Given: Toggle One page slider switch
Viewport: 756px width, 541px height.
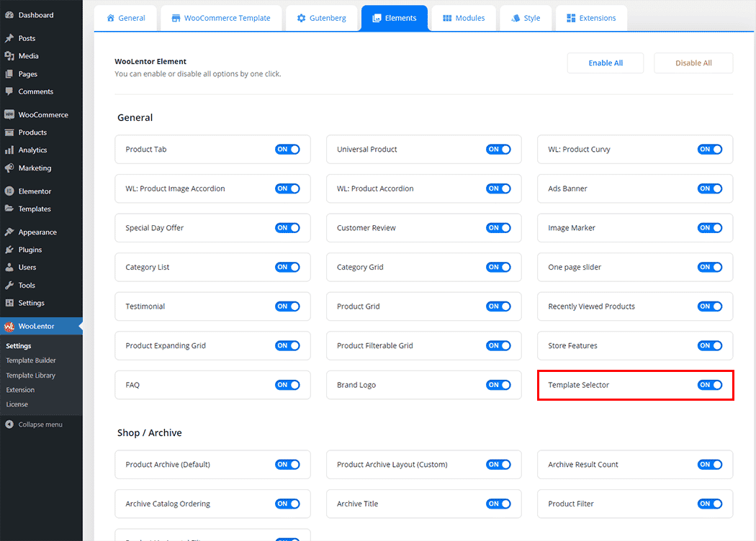Looking at the screenshot, I should pos(710,267).
